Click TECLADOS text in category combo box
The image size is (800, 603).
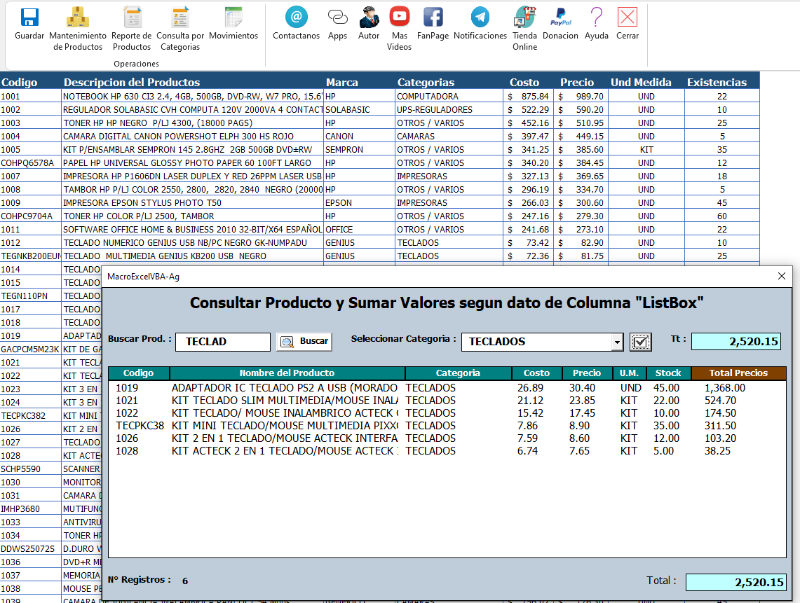[497, 342]
